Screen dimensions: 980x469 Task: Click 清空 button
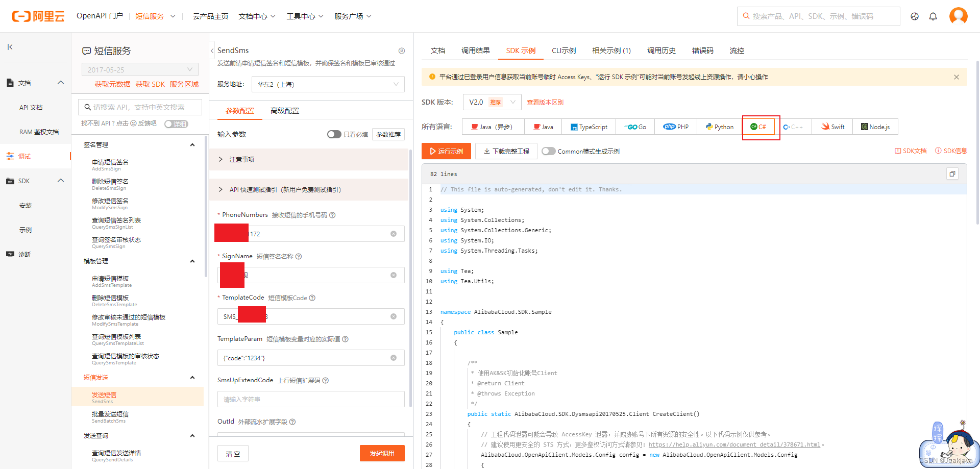point(233,453)
